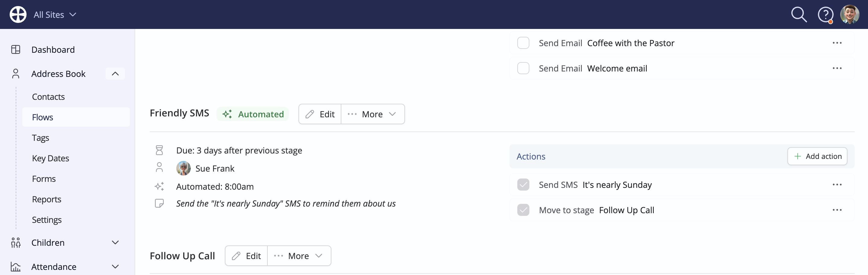
Task: Open the user profile avatar
Action: [850, 14]
